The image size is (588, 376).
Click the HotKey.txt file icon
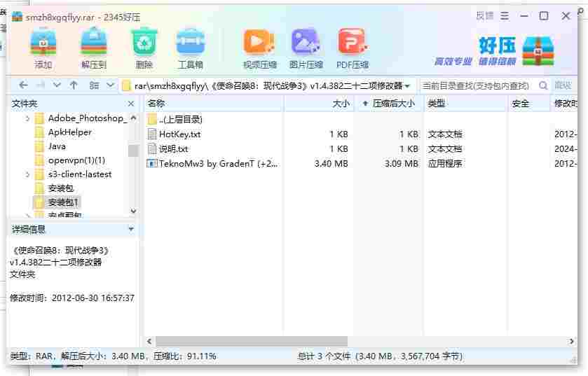tap(152, 134)
